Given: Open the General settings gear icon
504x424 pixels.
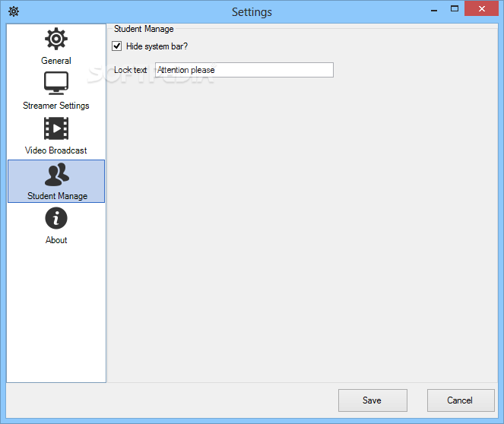Looking at the screenshot, I should tap(56, 39).
